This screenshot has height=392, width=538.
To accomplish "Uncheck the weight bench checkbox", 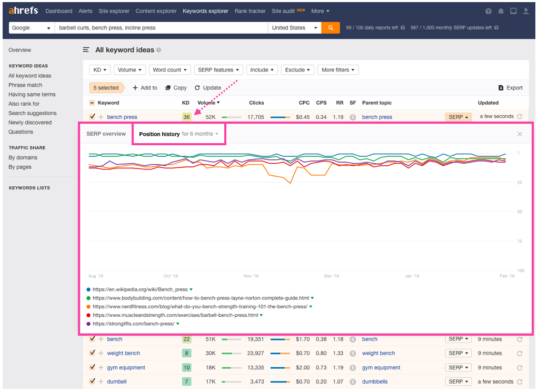I will [92, 353].
